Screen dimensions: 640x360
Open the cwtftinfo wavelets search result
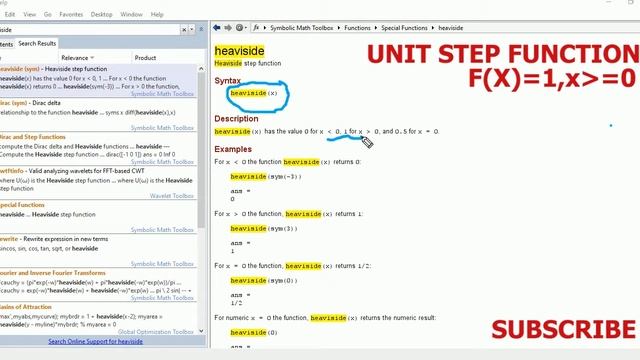pos(98,183)
